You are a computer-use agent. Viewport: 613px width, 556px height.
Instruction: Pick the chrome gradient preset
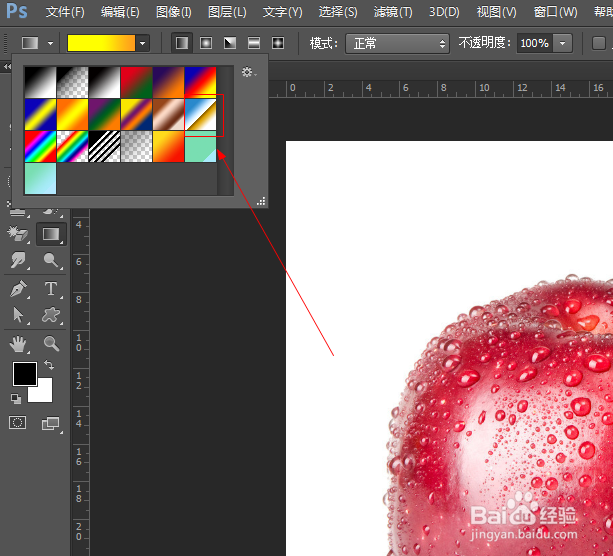pyautogui.click(x=201, y=114)
